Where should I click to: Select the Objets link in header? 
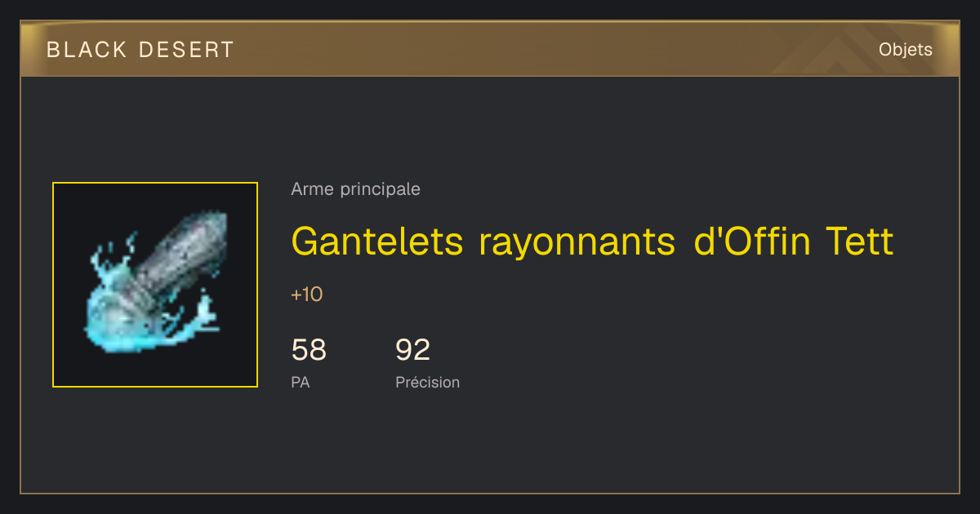click(x=905, y=50)
